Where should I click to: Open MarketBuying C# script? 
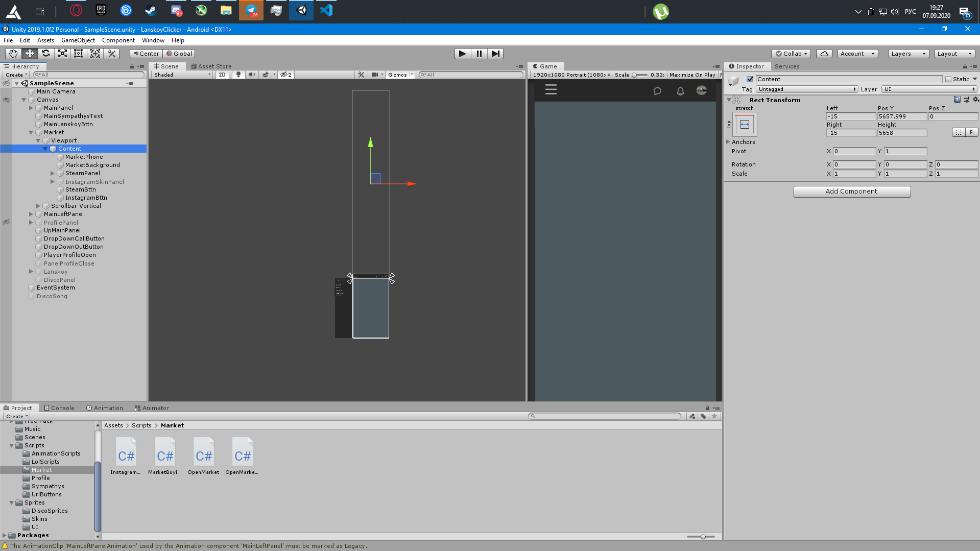tap(165, 456)
